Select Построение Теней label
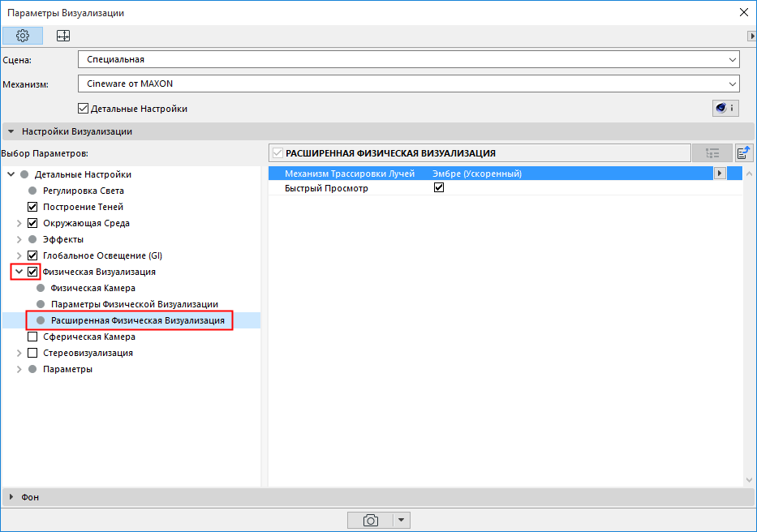This screenshot has width=757, height=532. 83,207
